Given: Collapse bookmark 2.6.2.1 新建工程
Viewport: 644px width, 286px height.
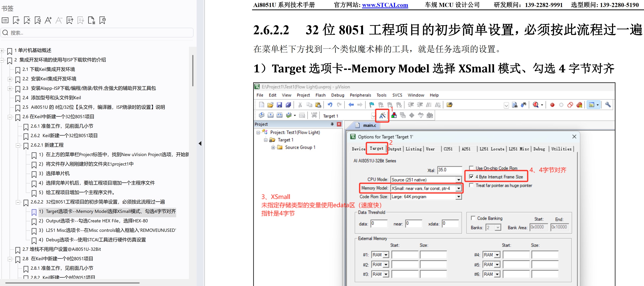Looking at the screenshot, I should (18, 145).
